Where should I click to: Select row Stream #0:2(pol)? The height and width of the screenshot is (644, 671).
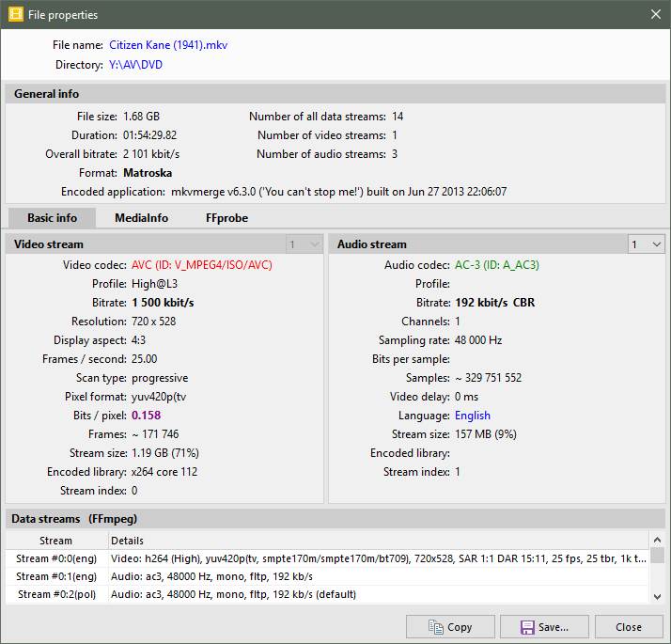coord(327,594)
